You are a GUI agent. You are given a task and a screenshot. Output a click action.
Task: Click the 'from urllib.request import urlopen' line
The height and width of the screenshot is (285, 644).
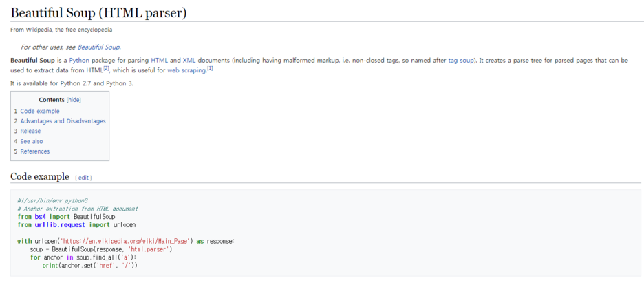point(76,225)
